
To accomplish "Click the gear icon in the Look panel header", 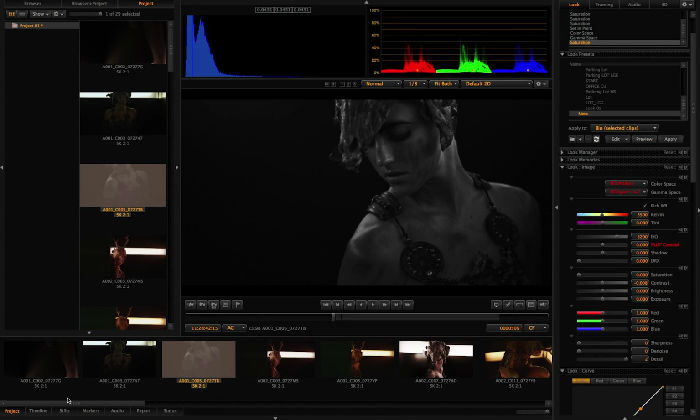I will pos(683,5).
